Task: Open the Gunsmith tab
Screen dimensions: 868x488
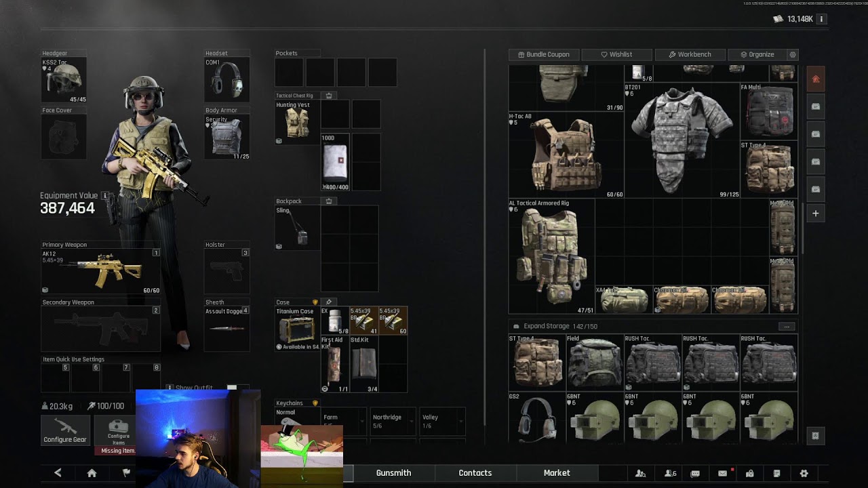Action: coord(393,473)
